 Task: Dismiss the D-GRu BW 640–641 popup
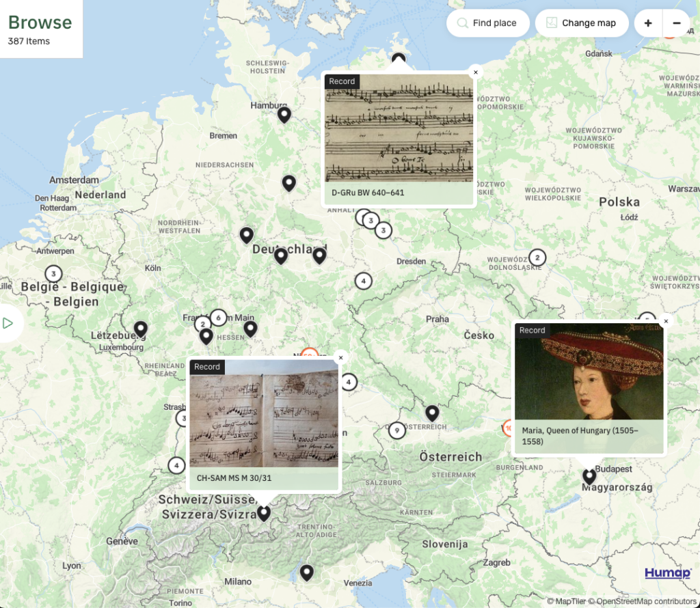(475, 72)
